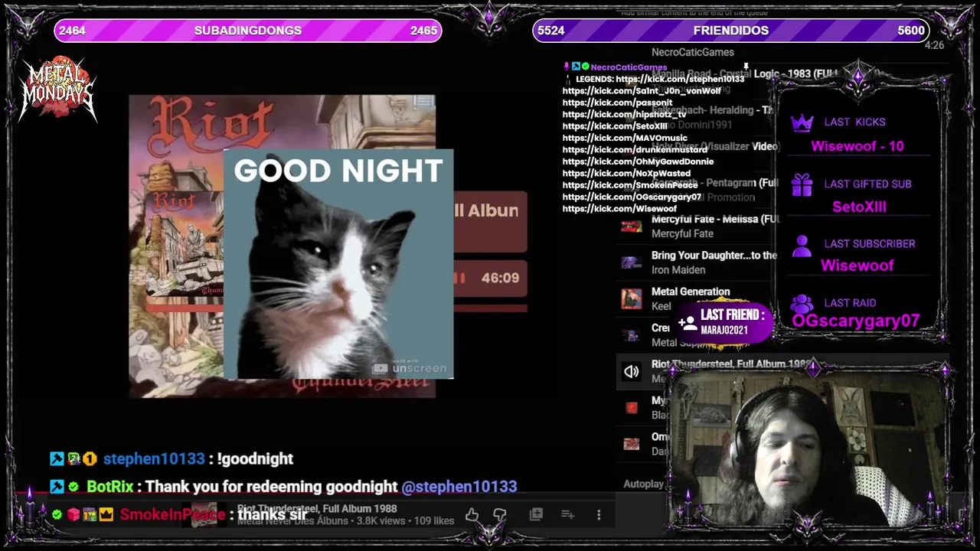This screenshot has height=551, width=980.
Task: Click the Mercyful Fate artist name
Action: pyautogui.click(x=682, y=234)
